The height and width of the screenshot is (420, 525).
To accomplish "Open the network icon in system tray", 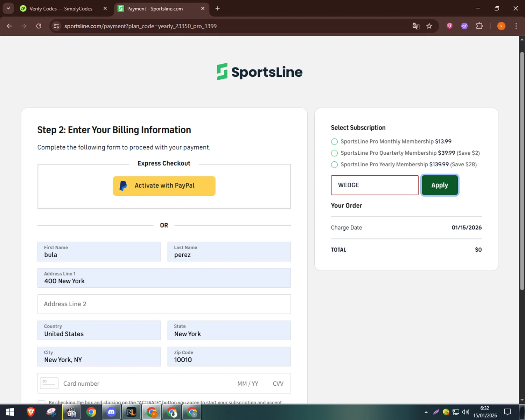I will tap(456, 412).
